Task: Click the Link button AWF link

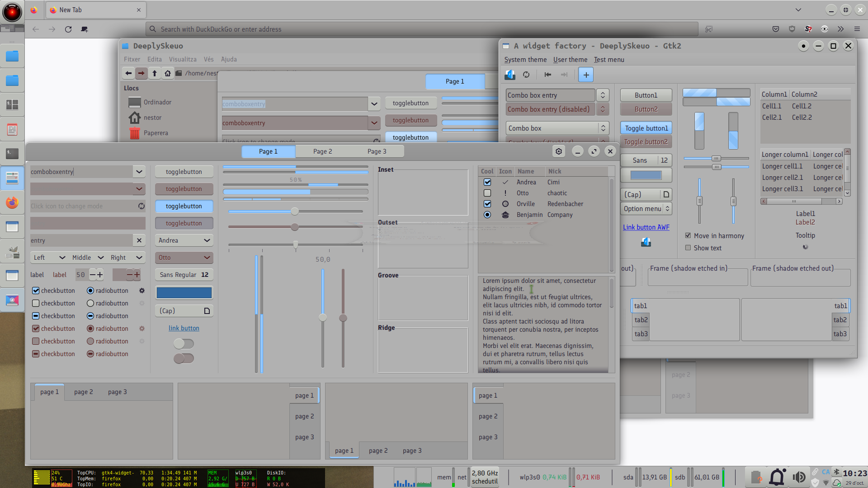Action: (x=646, y=227)
